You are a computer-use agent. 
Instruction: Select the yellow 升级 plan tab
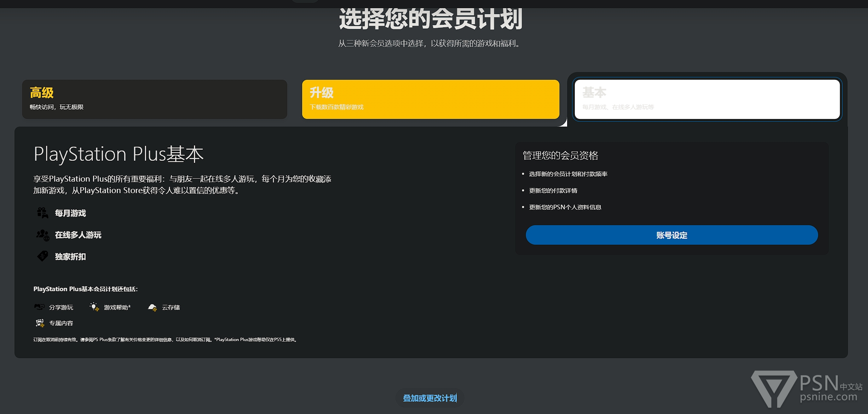pos(431,99)
